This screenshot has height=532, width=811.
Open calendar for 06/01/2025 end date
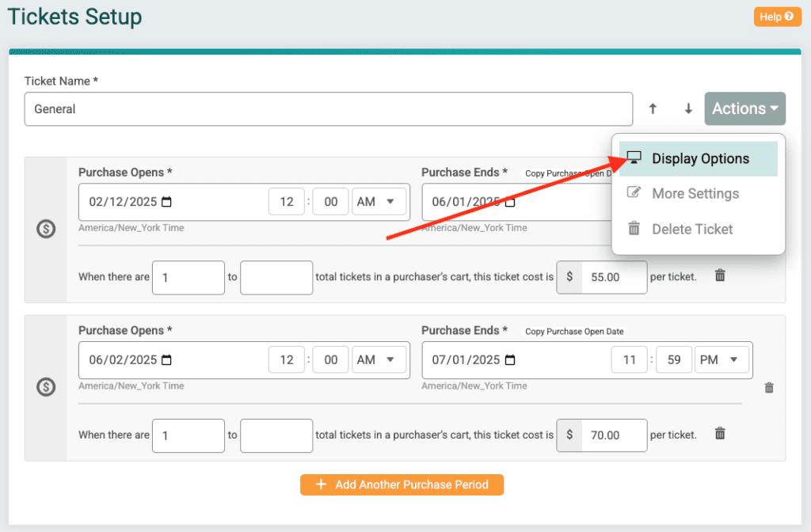click(510, 202)
